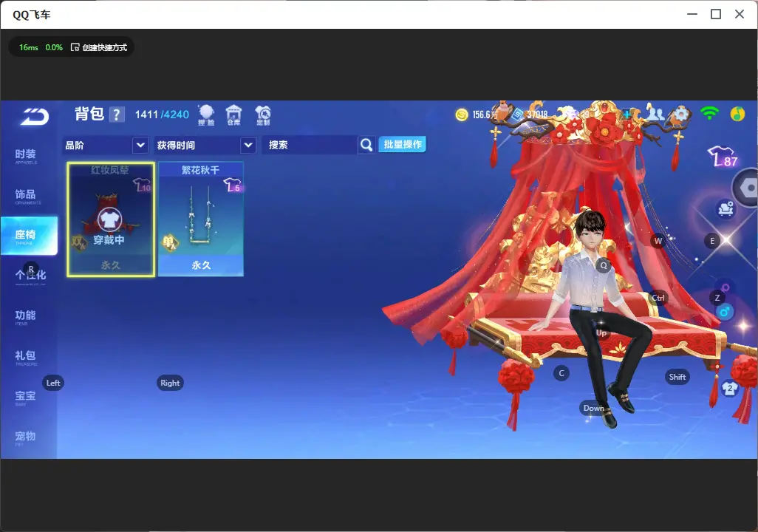Toggle the male gender icon
758x532 pixels.
[724, 312]
